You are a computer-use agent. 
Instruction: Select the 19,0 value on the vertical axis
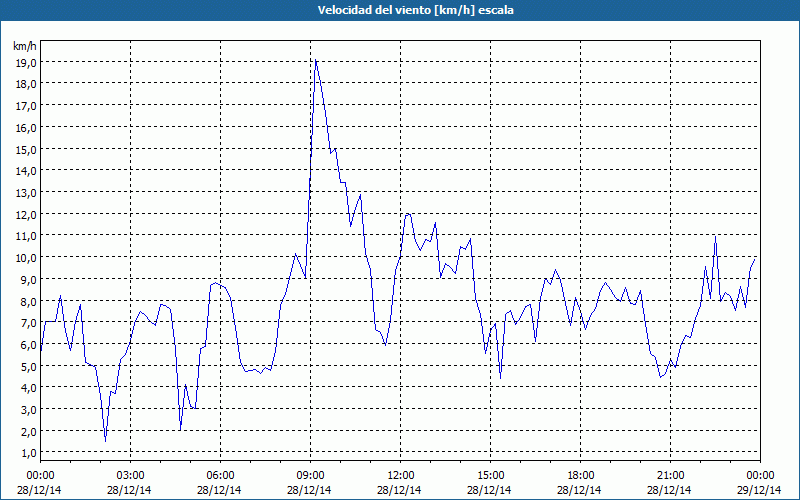[27, 63]
